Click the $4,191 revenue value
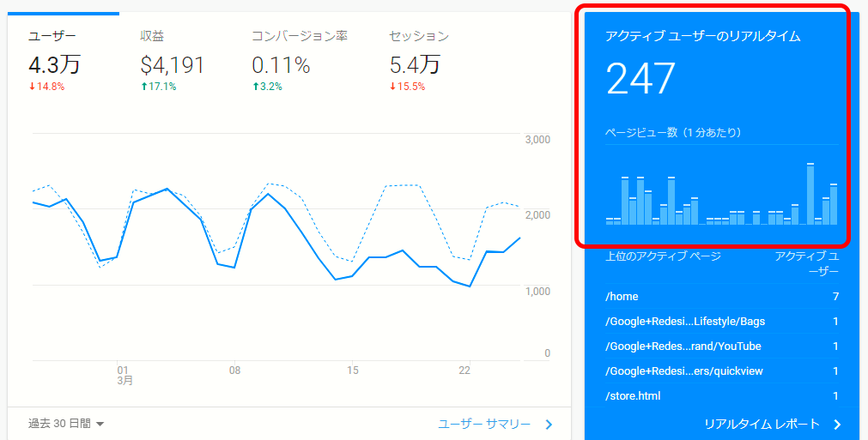The height and width of the screenshot is (440, 868). click(x=172, y=64)
